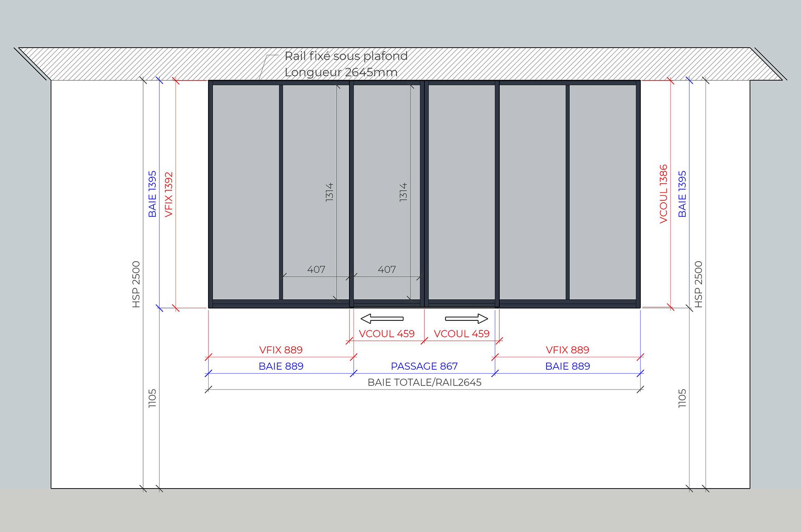Viewport: 801px width, 532px height.
Task: Click 'VFIX 889' label above right BAIE 889
Action: tap(567, 350)
